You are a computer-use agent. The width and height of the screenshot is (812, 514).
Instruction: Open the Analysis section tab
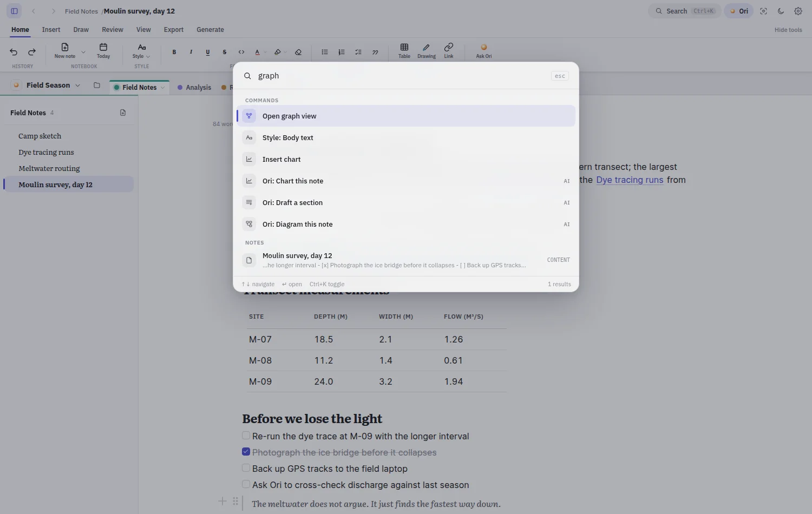(x=195, y=87)
